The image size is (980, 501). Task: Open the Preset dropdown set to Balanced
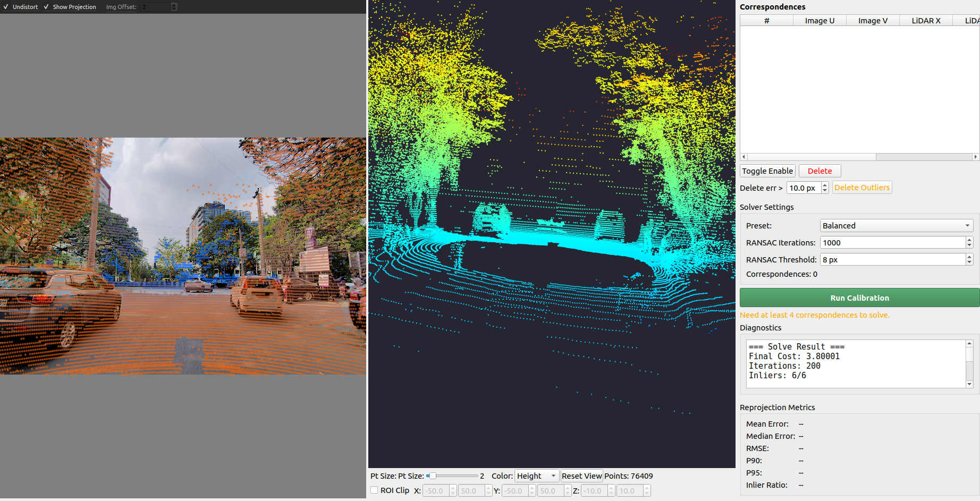click(x=896, y=225)
